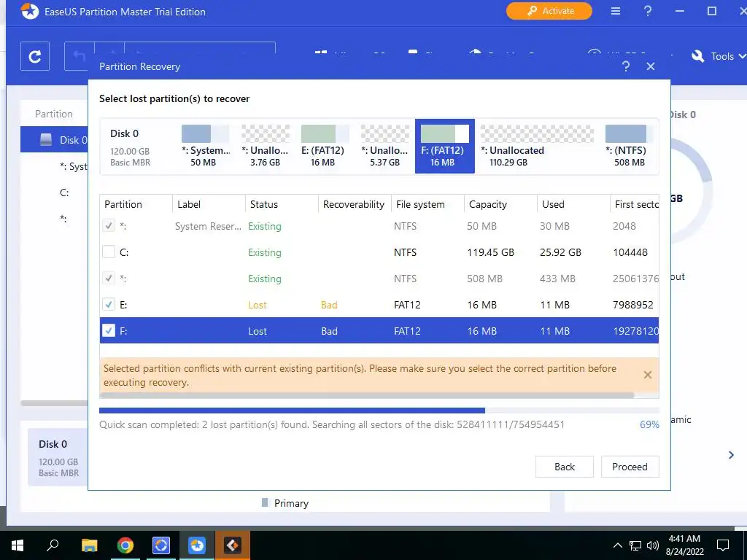Image resolution: width=747 pixels, height=560 pixels.
Task: Click the EaseUS Partition Master taskbar icon
Action: point(197,545)
